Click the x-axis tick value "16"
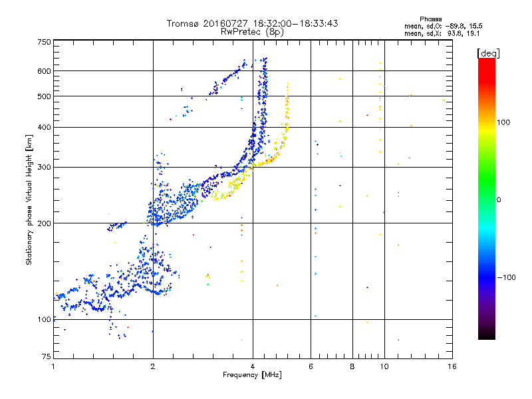The image size is (532, 399). click(x=452, y=366)
